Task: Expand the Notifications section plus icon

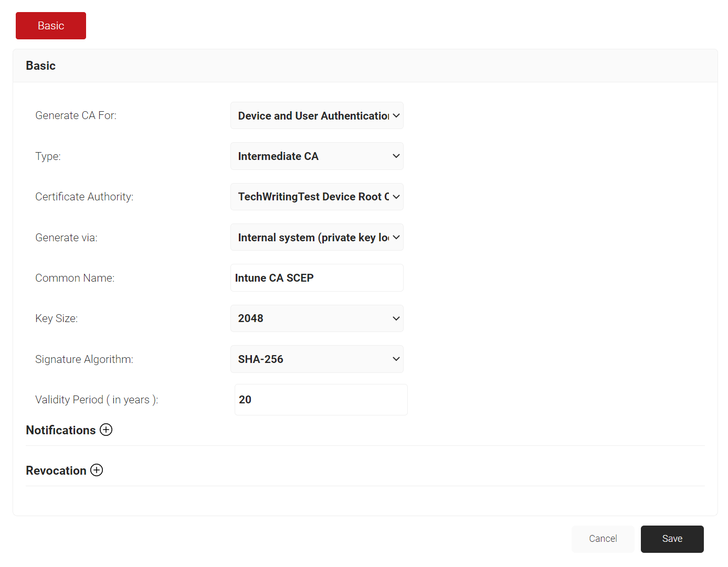Action: [106, 430]
